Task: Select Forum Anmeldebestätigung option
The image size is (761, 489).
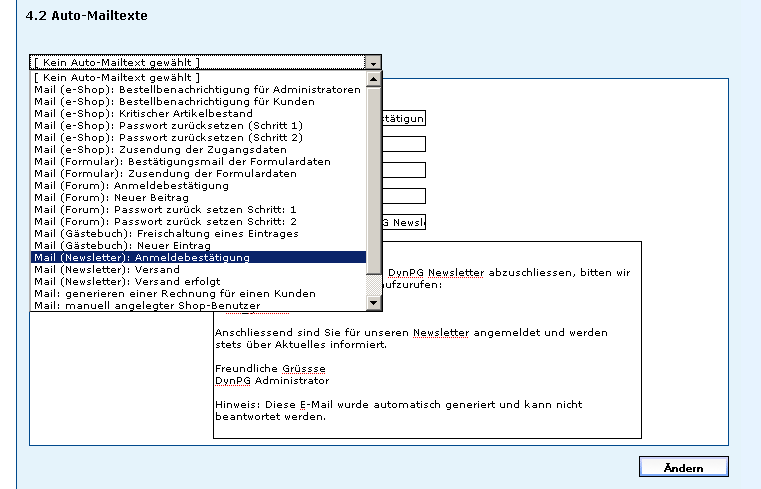Action: [x=131, y=185]
